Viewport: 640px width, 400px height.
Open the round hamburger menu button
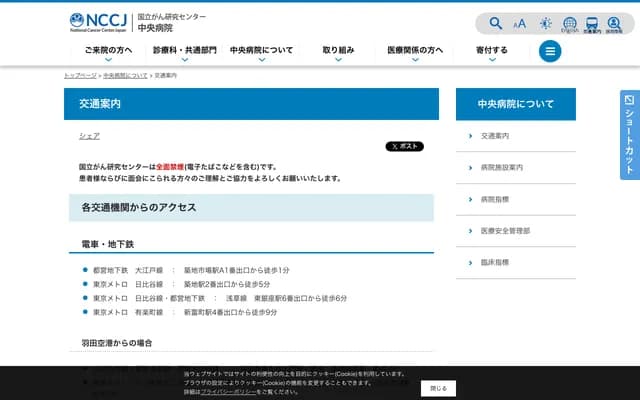550,51
